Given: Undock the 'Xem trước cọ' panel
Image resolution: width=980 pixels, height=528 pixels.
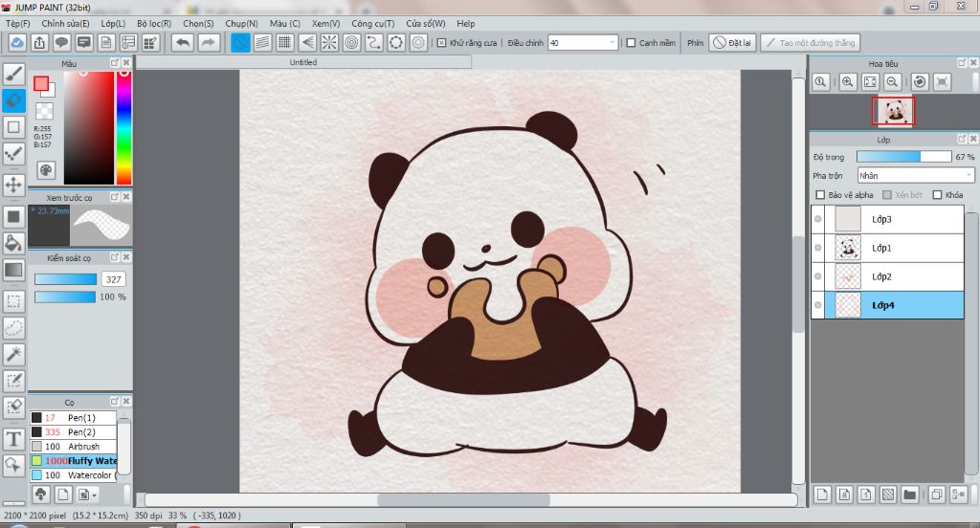Looking at the screenshot, I should 115,197.
